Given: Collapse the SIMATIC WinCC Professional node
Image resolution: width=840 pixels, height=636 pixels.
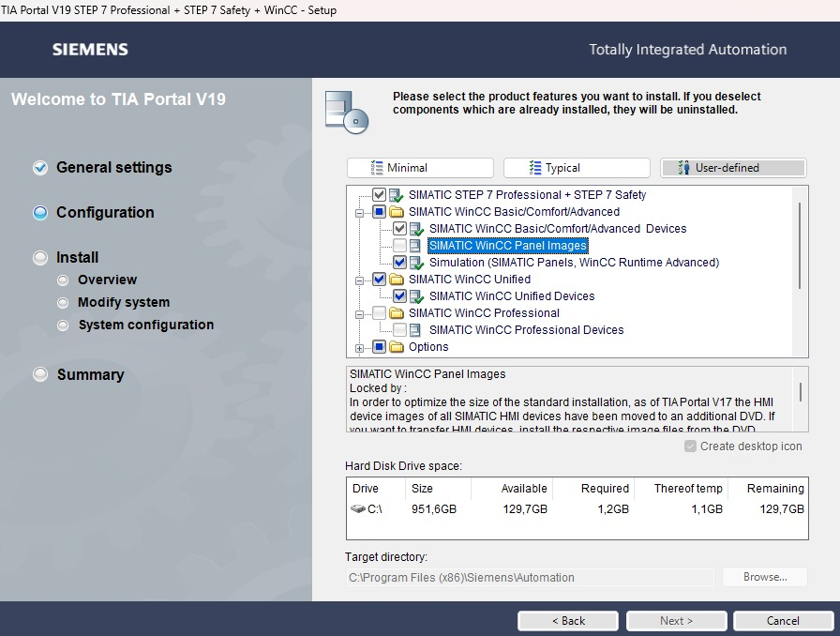Looking at the screenshot, I should point(359,313).
